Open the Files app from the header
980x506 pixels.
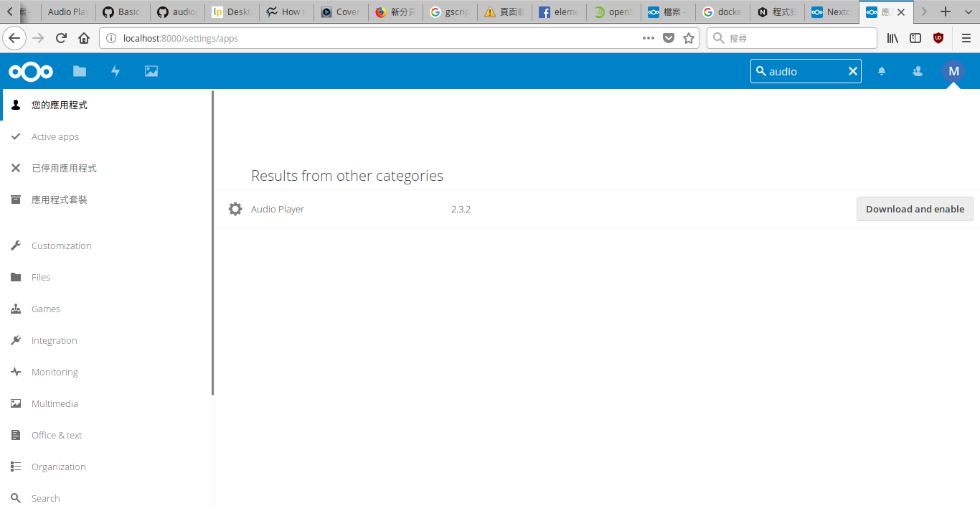point(79,71)
